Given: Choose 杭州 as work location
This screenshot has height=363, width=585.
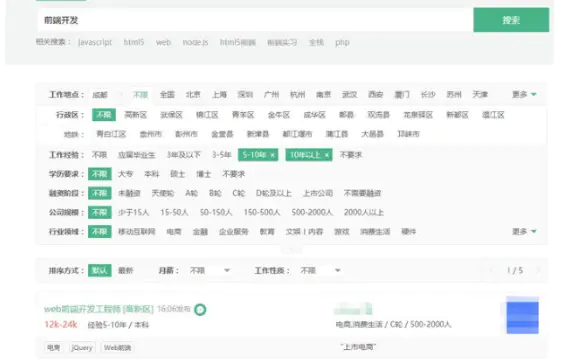Looking at the screenshot, I should tap(298, 94).
